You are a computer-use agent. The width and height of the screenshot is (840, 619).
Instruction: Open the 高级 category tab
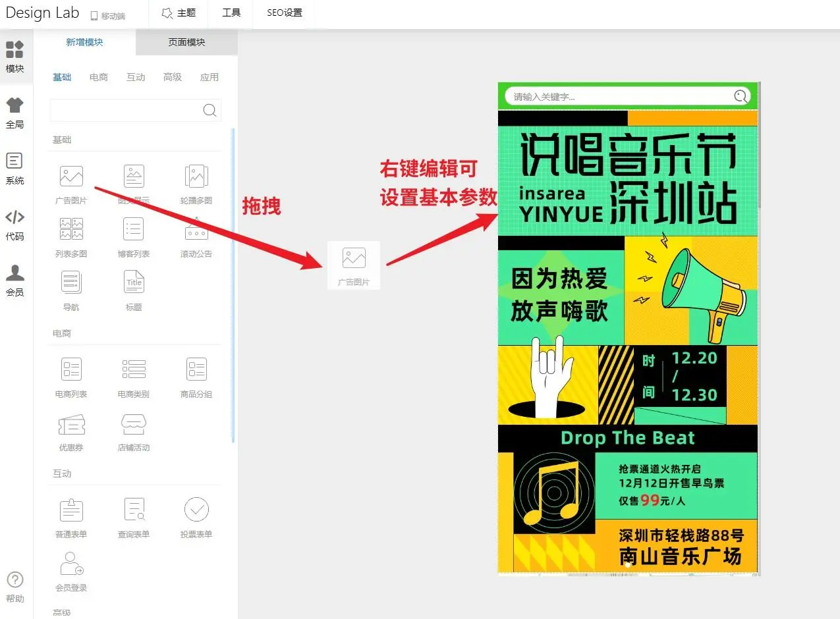[x=173, y=77]
